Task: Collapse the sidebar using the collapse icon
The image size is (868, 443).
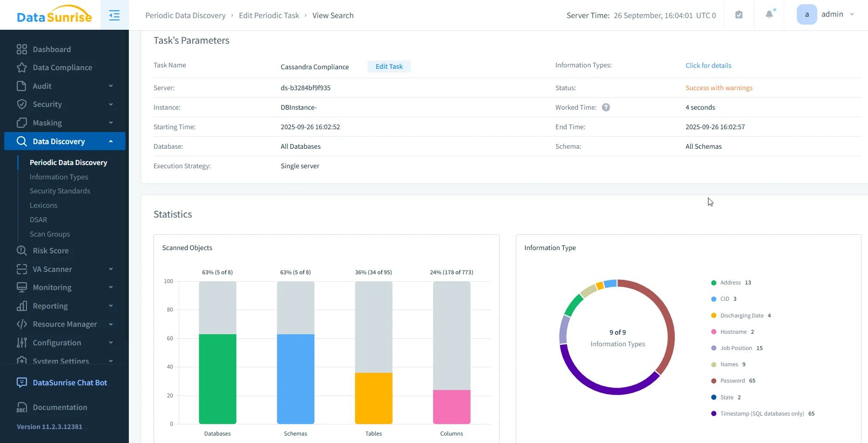Action: (x=114, y=15)
